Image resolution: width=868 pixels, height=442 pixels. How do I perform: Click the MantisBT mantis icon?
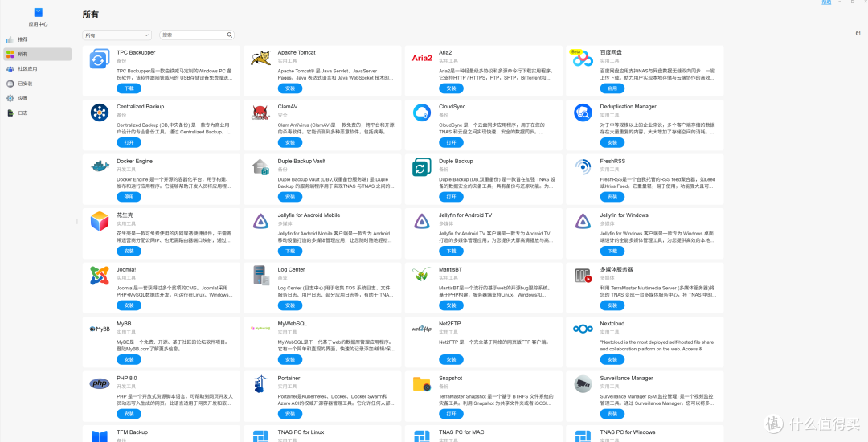point(422,274)
